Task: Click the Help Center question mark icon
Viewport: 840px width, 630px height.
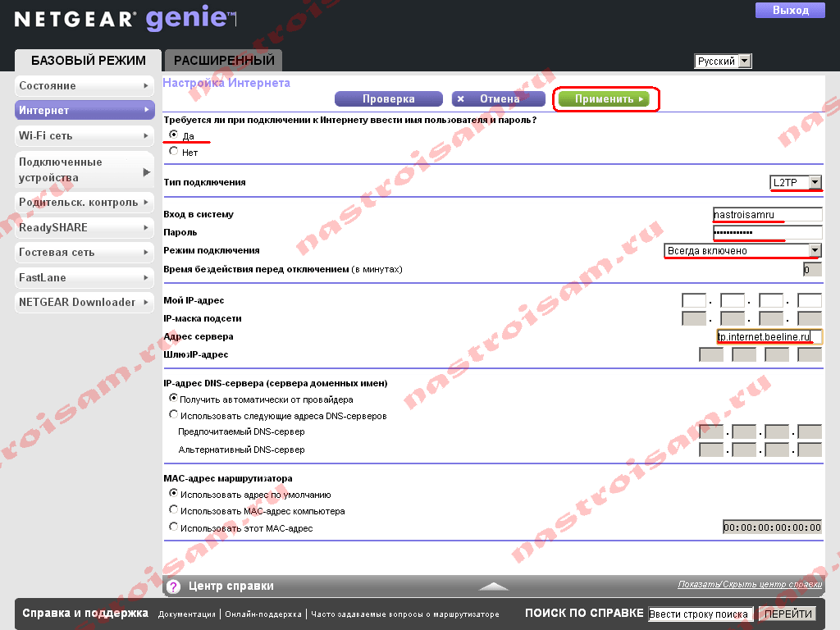Action: 174,587
